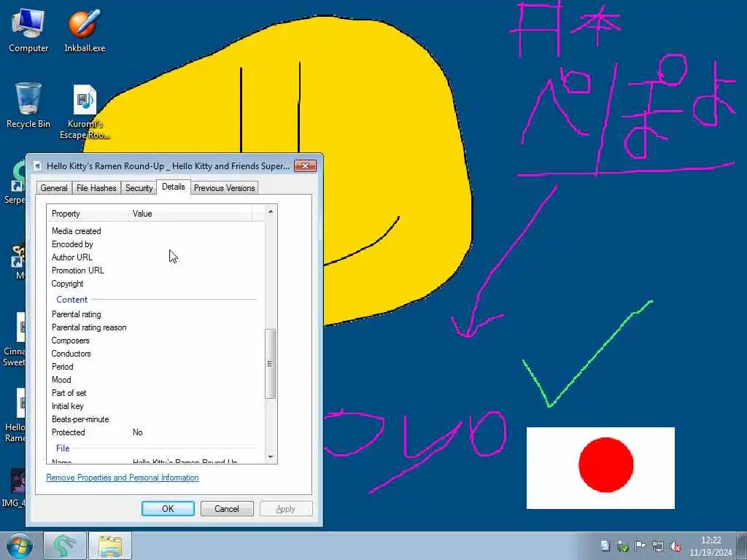Close the Properties dialog window
This screenshot has height=560, width=747.
point(306,166)
